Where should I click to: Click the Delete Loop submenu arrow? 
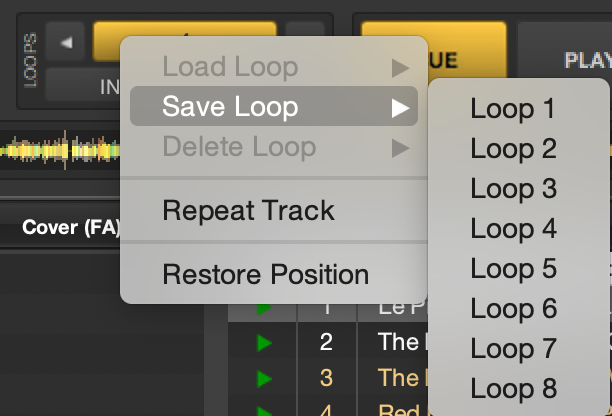(400, 149)
